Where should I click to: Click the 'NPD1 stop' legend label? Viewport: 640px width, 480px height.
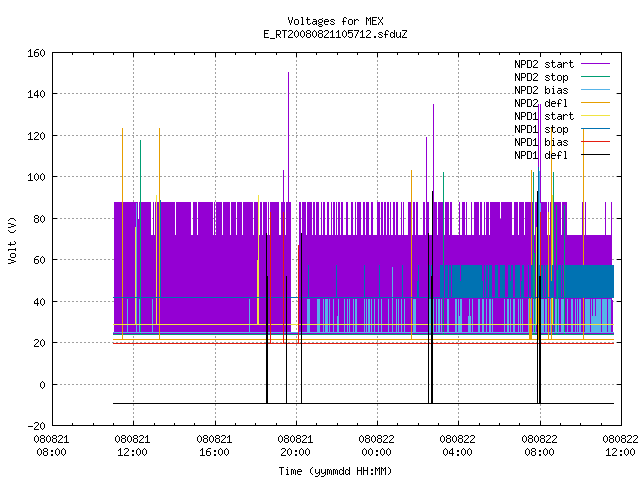tap(541, 129)
